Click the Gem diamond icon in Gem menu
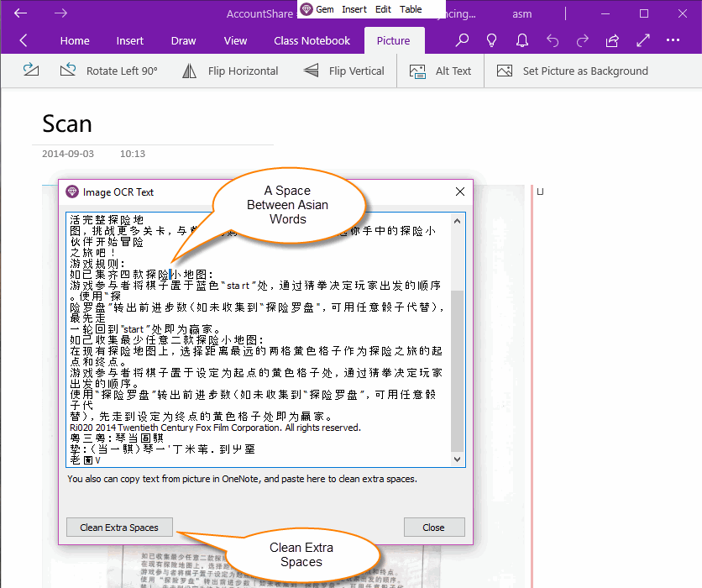702x588 pixels. [306, 9]
